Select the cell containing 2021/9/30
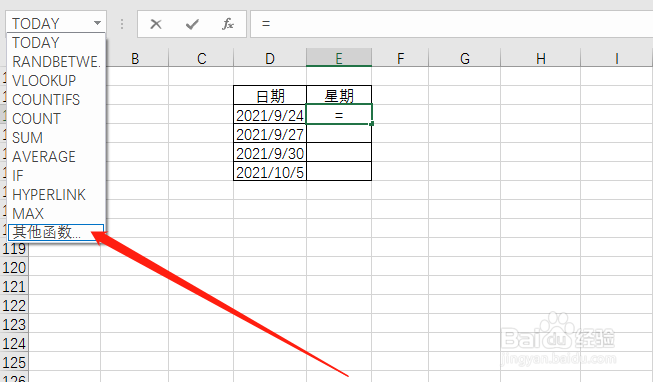 270,153
